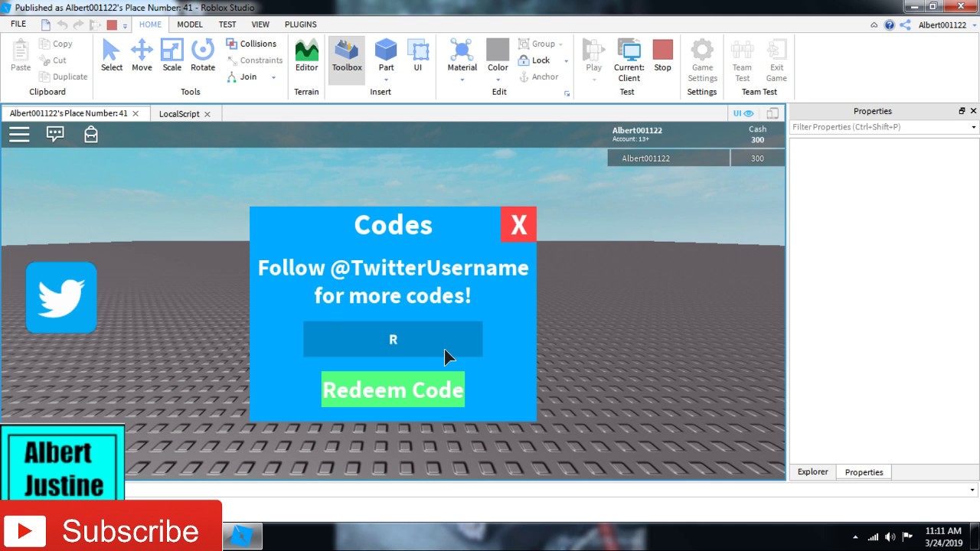
Task: Click the Twitter bird button in game
Action: [61, 298]
